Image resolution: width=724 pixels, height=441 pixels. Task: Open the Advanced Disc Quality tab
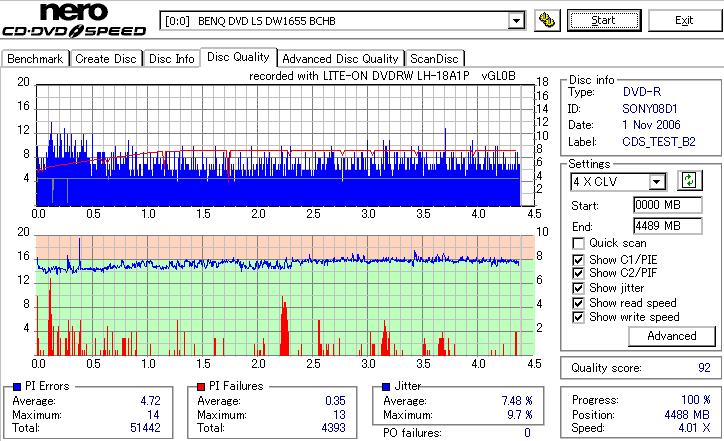[x=340, y=59]
